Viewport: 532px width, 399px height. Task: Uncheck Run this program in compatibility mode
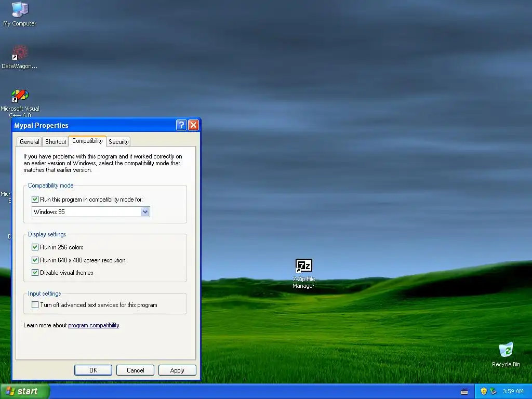click(35, 199)
